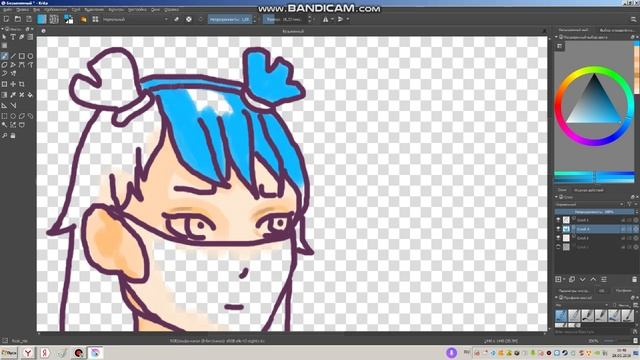Select the Move tool

(x=13, y=84)
